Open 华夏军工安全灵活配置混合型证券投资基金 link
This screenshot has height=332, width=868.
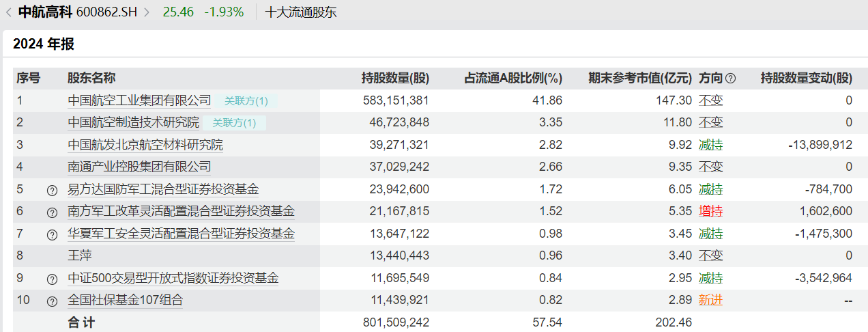(181, 234)
